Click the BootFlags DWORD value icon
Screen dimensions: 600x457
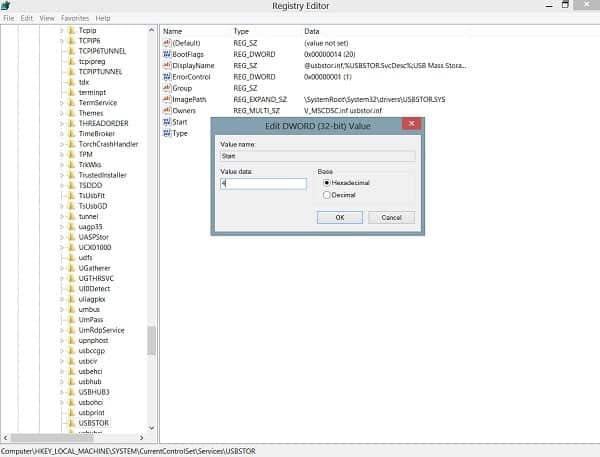pos(167,54)
